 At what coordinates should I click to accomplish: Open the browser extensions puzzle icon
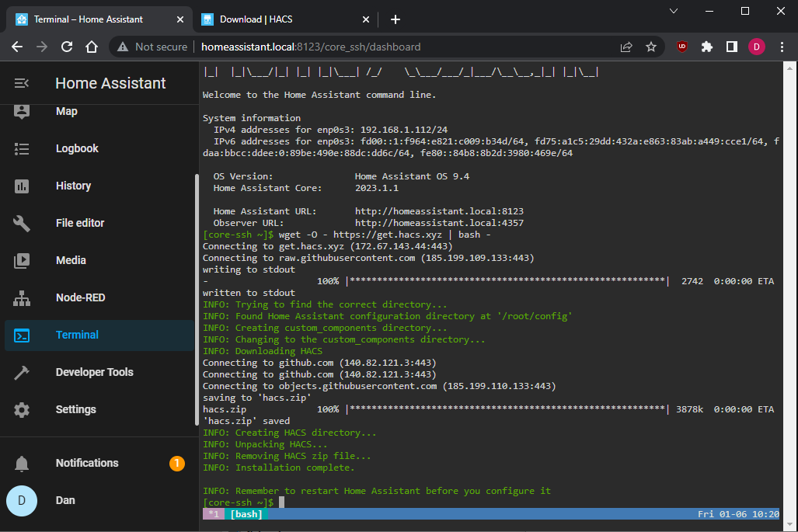point(707,47)
